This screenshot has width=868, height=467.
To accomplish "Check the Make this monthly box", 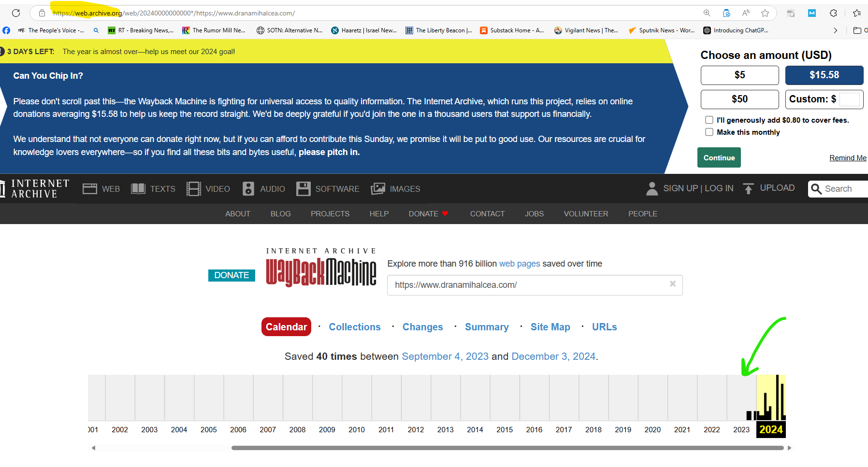I will pyautogui.click(x=709, y=132).
